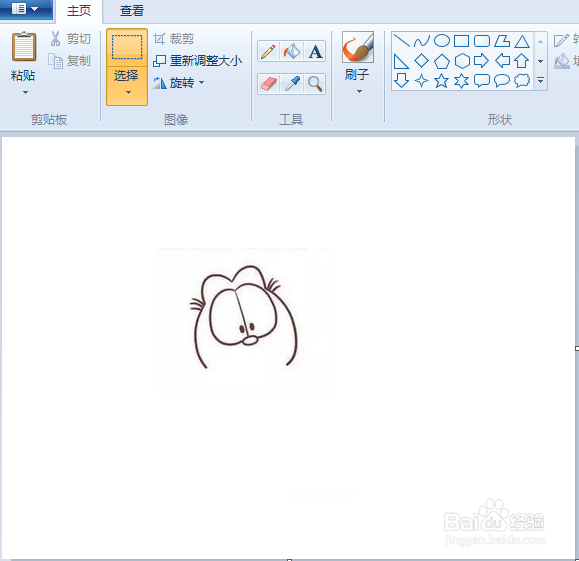Open Resize (重新调整大小) dialog
Image resolution: width=579 pixels, height=561 pixels.
coord(198,61)
